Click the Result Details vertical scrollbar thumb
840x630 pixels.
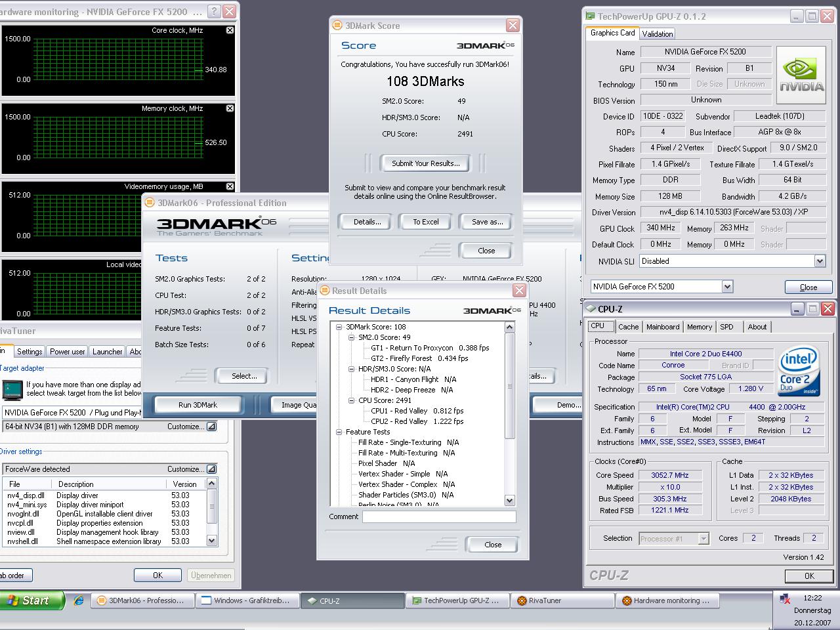click(510, 386)
